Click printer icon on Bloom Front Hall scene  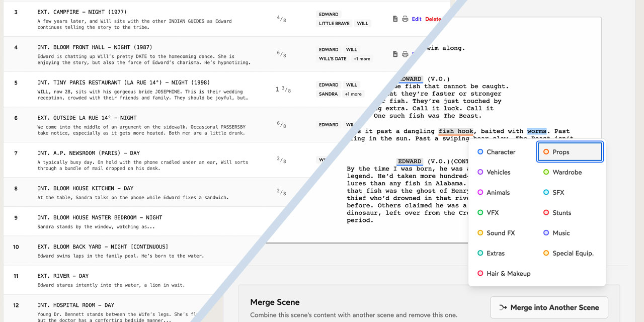click(x=405, y=54)
